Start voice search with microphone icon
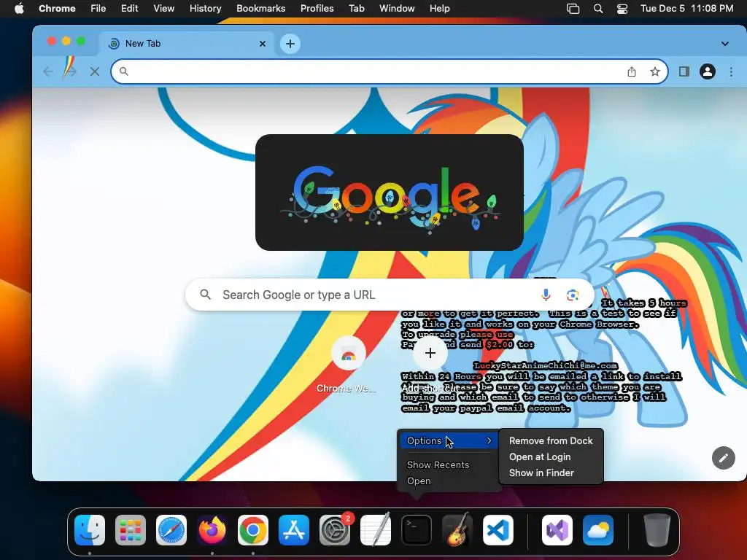This screenshot has height=560, width=747. point(546,295)
